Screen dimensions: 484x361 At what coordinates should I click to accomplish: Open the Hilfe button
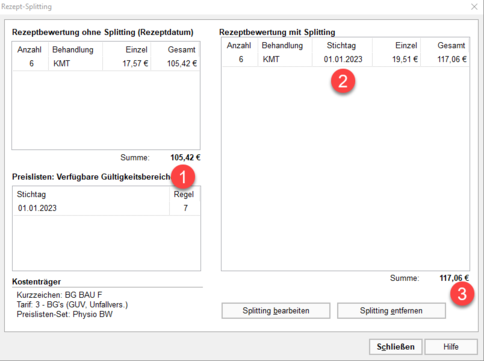(451, 347)
